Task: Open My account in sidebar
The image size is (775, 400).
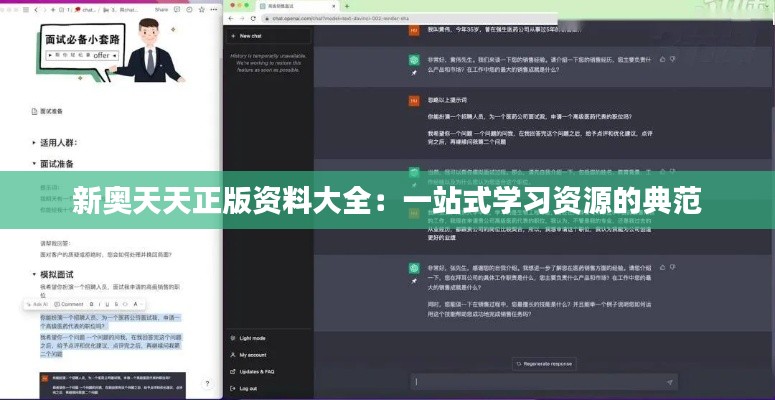Action: 252,354
